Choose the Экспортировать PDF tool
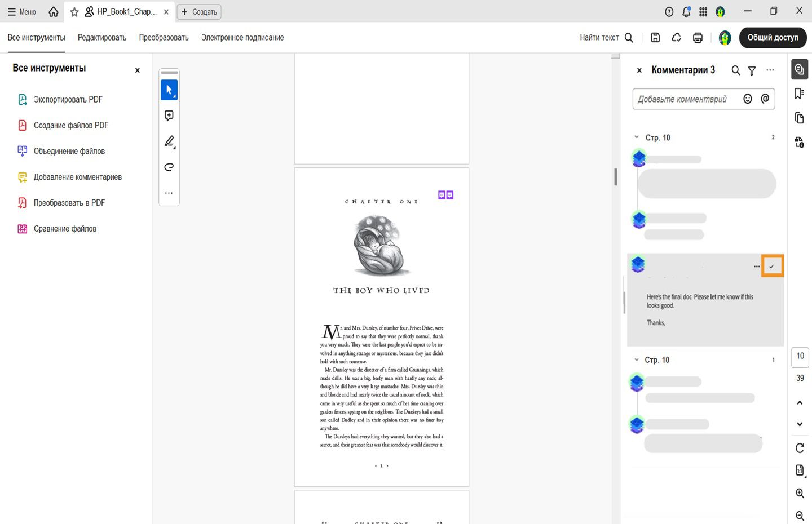The height and width of the screenshot is (524, 812). (60, 100)
